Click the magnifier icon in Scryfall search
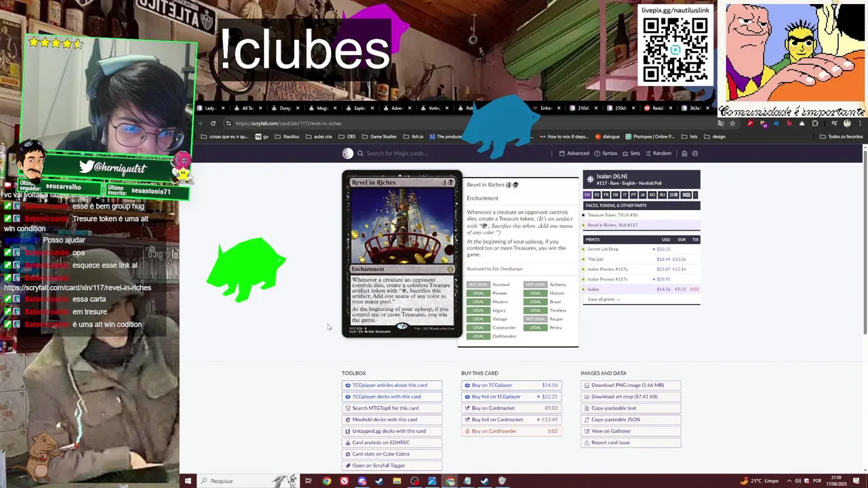868x488 pixels. pos(361,153)
